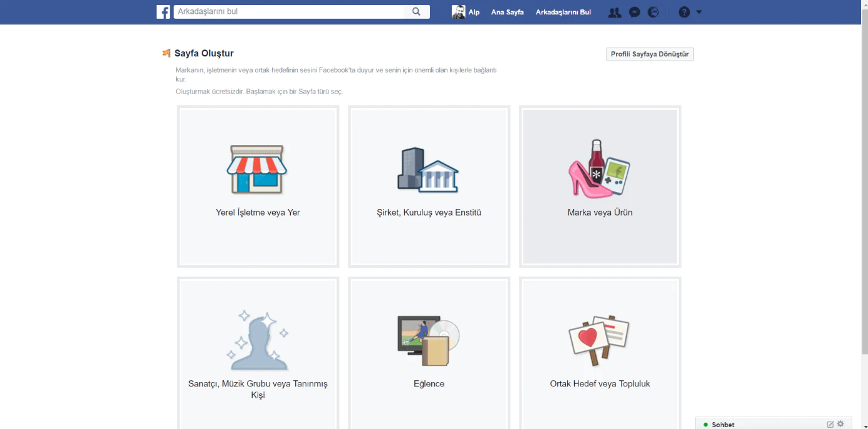Viewport: 868px width, 429px height.
Task: Open the Sohbet chat bar
Action: pos(774,425)
